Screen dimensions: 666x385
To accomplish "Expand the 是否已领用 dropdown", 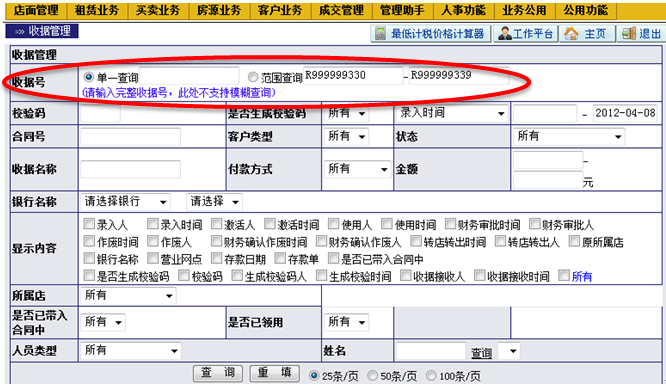I will 346,322.
